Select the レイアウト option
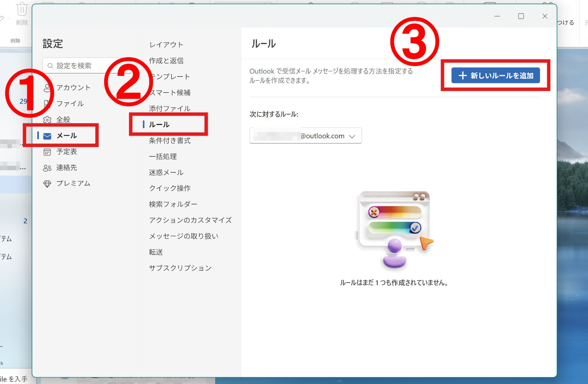The height and width of the screenshot is (384, 588). tap(166, 45)
